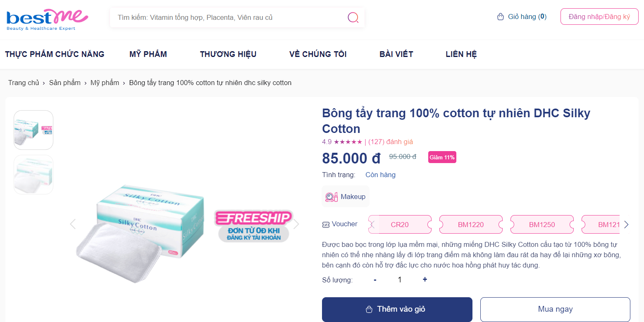Open the MỸ PHẨM dropdown menu
Screen dimensions: 644x322
click(x=148, y=54)
